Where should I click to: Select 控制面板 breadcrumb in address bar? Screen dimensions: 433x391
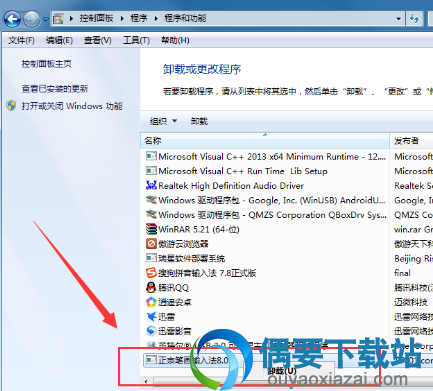pos(96,18)
